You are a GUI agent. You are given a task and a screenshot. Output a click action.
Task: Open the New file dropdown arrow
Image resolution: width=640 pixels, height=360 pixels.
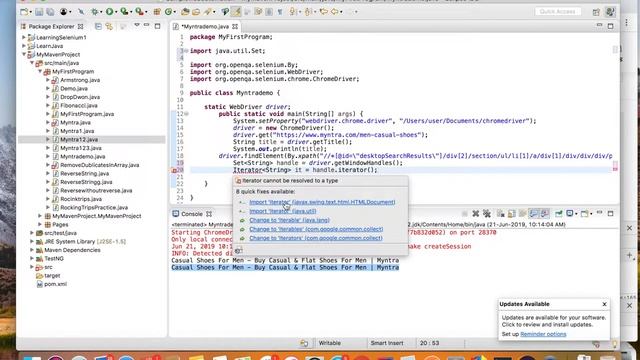point(31,12)
